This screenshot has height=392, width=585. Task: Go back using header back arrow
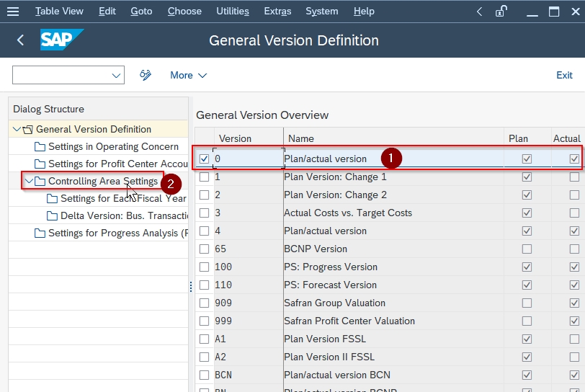point(20,40)
